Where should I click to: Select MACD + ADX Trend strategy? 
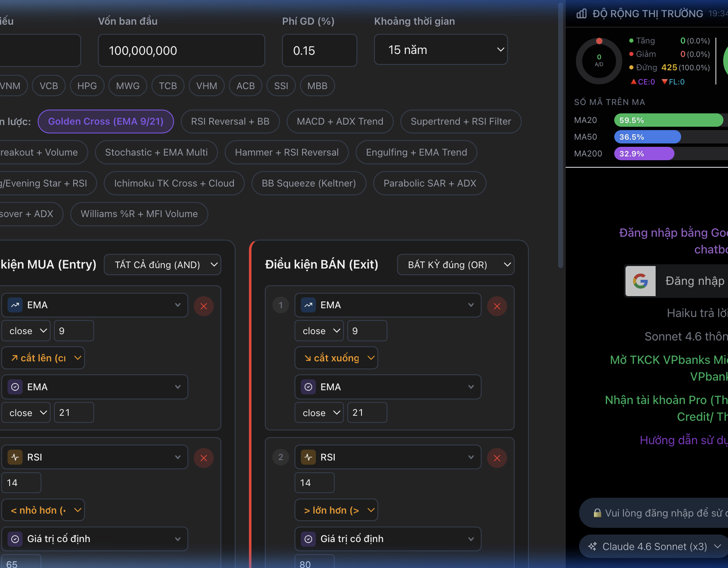(340, 121)
